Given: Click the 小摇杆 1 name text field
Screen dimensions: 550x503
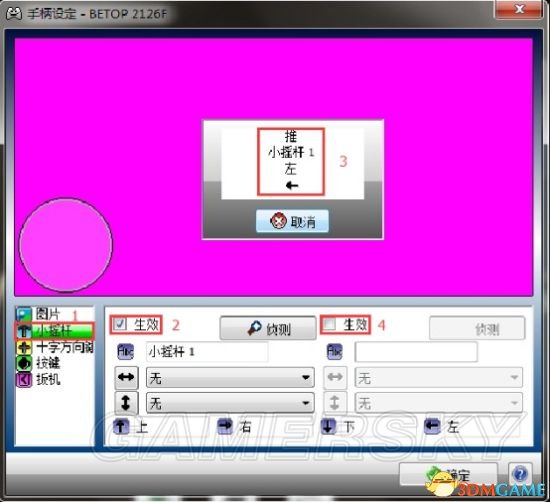Looking at the screenshot, I should tap(207, 351).
